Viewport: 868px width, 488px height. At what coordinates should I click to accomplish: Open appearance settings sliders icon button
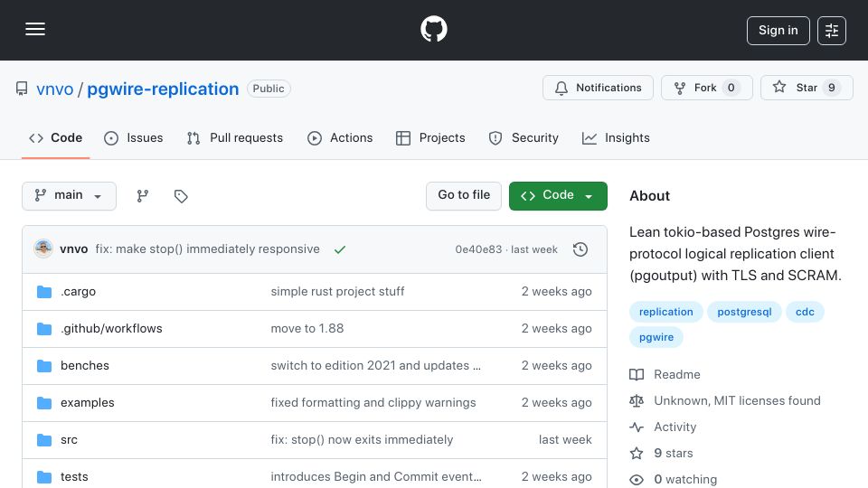pos(832,31)
